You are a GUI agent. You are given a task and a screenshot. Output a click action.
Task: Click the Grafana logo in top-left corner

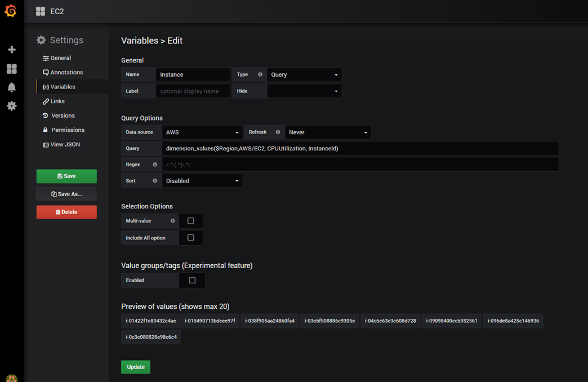pyautogui.click(x=11, y=11)
